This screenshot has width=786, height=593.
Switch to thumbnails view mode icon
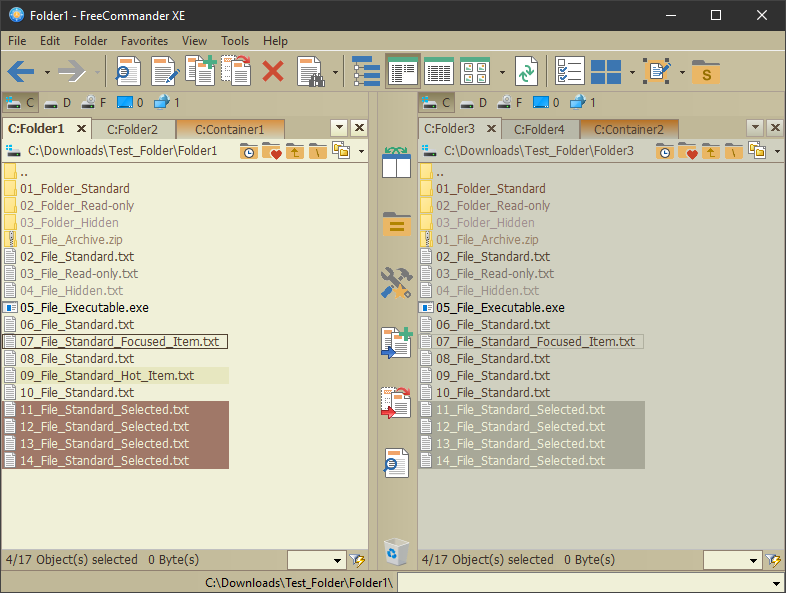(x=475, y=71)
